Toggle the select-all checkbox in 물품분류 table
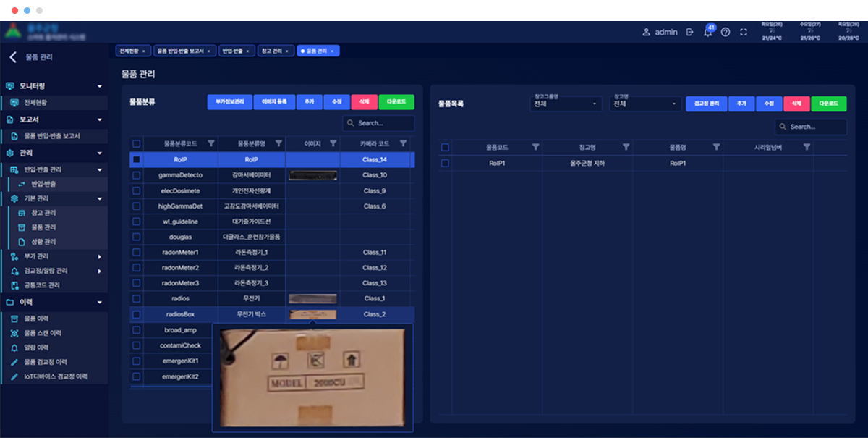The image size is (868, 438). 136,143
